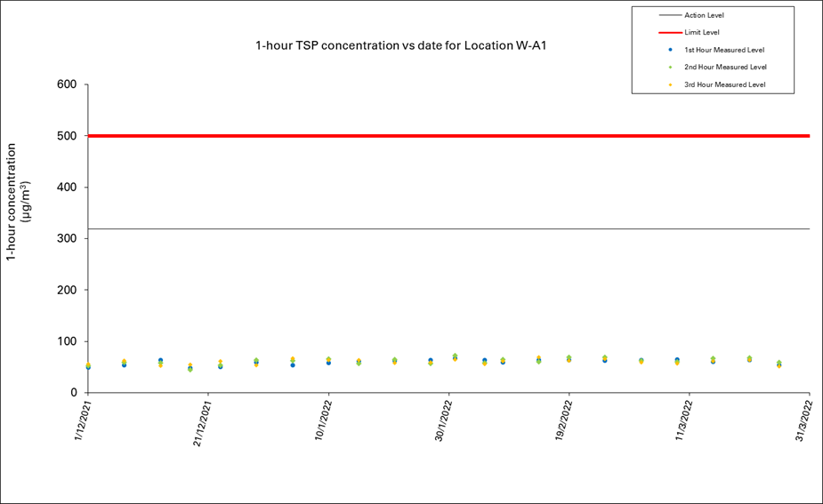This screenshot has width=823, height=504.
Task: Click y-axis label 100
Action: click(x=67, y=341)
